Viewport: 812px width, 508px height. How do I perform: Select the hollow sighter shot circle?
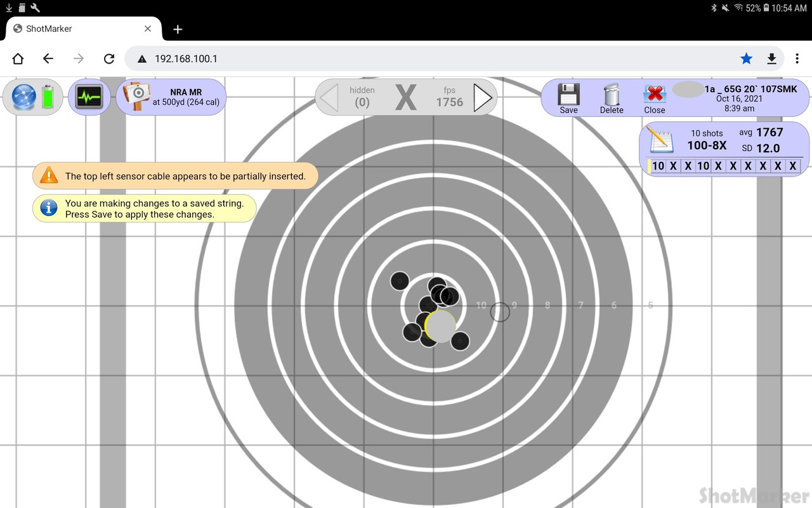(x=501, y=312)
